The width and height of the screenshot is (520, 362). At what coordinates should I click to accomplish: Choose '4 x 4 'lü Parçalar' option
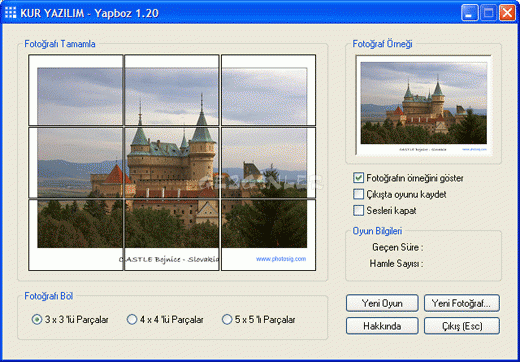coord(132,320)
